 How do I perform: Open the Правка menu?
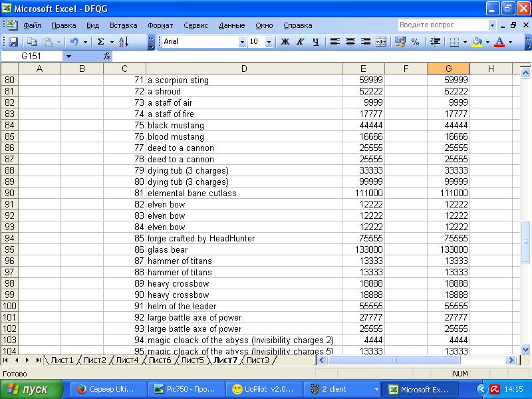[63, 25]
